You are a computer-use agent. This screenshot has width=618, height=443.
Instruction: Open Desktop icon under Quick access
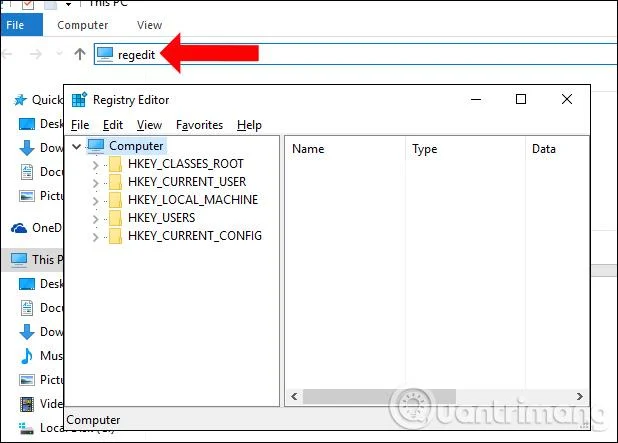[27, 124]
